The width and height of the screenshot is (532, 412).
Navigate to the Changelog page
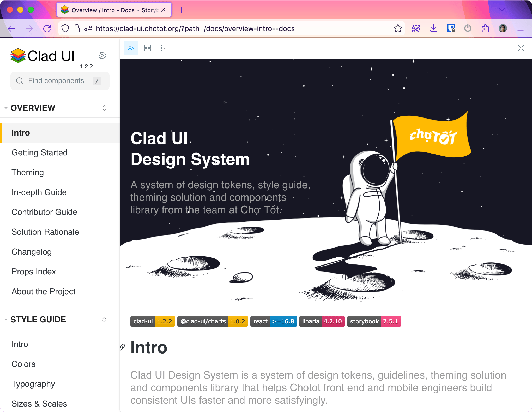point(32,252)
